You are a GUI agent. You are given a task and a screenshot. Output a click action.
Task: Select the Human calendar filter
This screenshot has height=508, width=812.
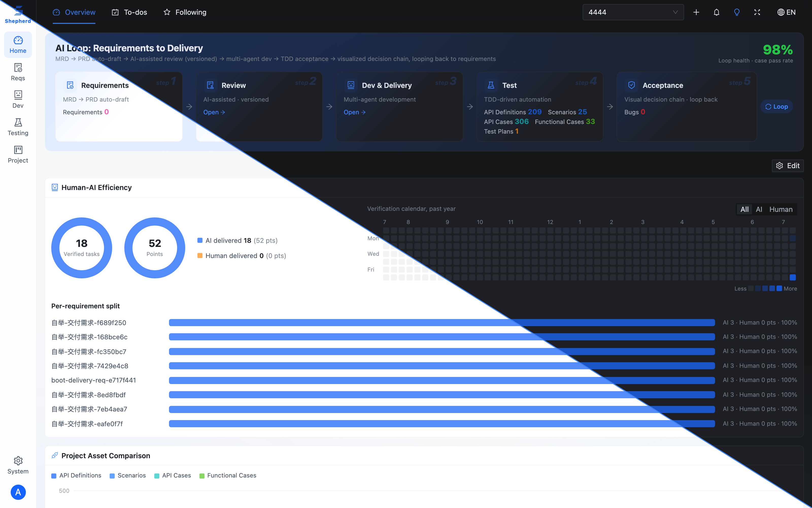point(781,209)
